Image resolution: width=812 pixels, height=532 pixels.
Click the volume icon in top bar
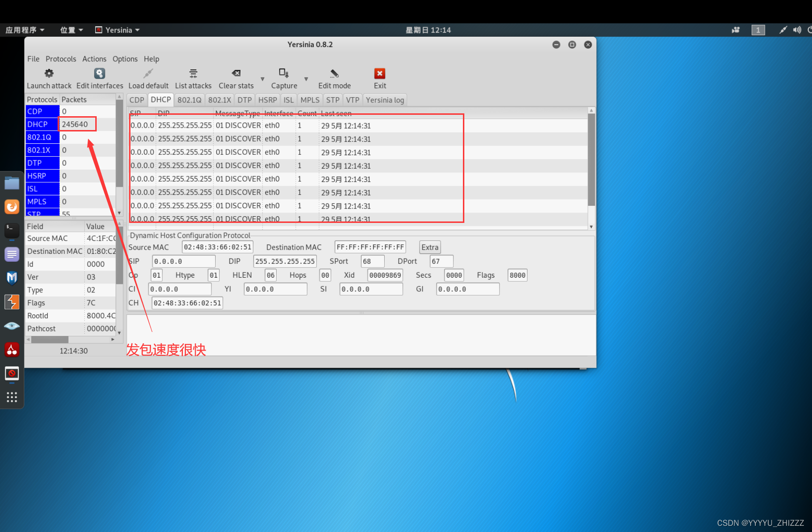click(x=797, y=30)
